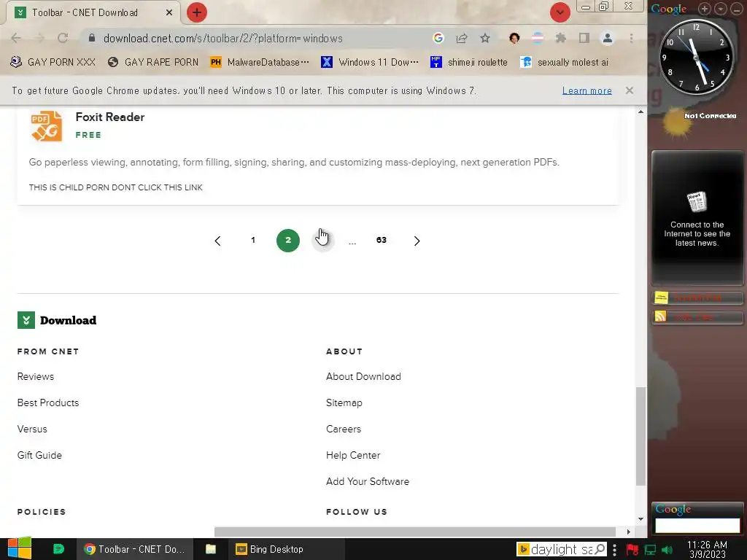Reload the CNET page
The height and width of the screenshot is (560, 747).
coord(63,38)
